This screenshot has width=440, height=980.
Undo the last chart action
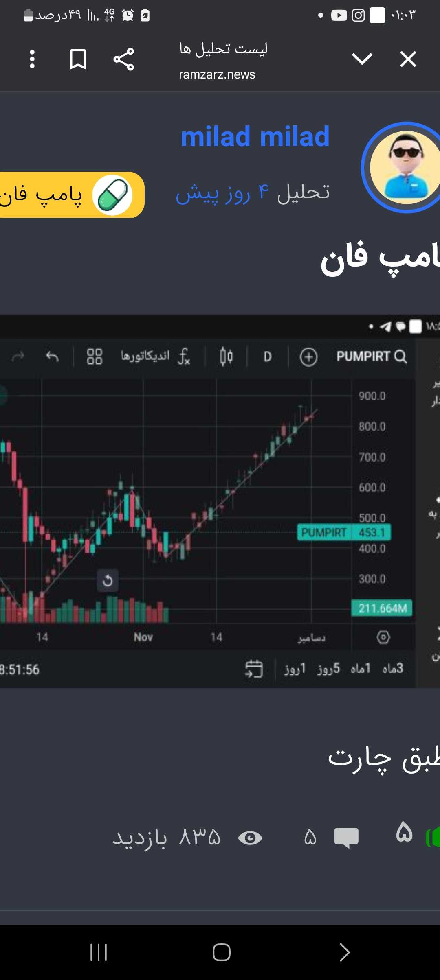[x=53, y=357]
